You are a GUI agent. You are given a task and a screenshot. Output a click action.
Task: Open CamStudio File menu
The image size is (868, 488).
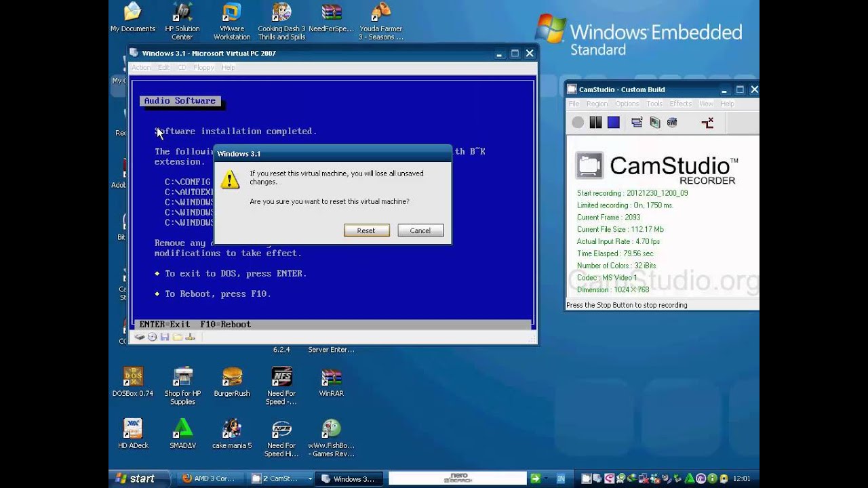click(574, 104)
